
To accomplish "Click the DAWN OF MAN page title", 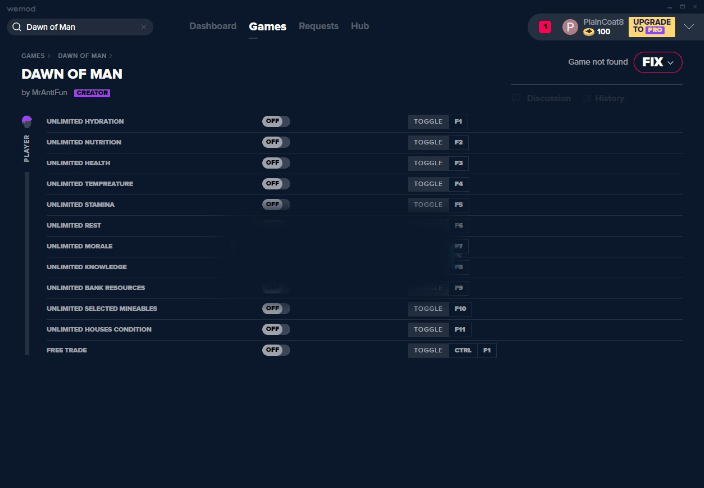I will click(72, 74).
